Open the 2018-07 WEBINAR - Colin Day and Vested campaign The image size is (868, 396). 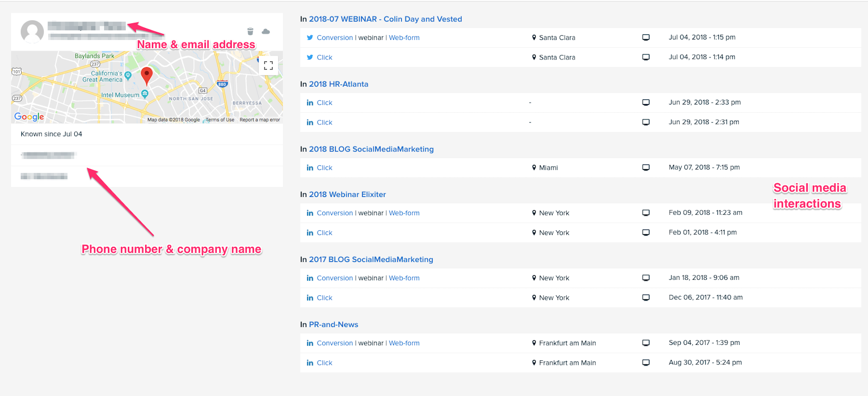[x=385, y=19]
